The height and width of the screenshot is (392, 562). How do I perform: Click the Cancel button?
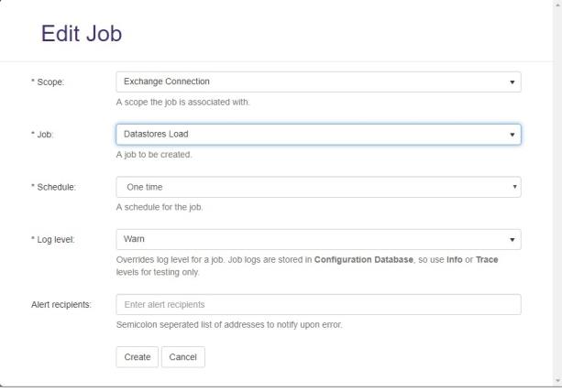(183, 357)
